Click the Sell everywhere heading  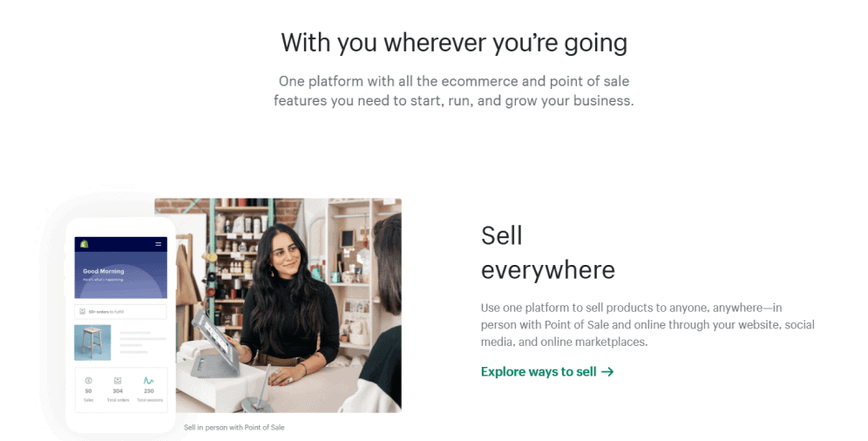(x=548, y=253)
